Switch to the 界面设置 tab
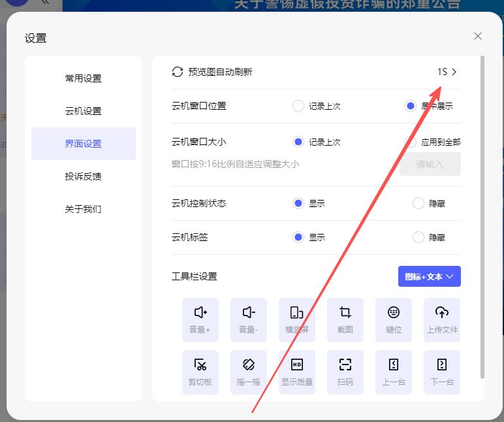The height and width of the screenshot is (422, 504). (x=84, y=144)
